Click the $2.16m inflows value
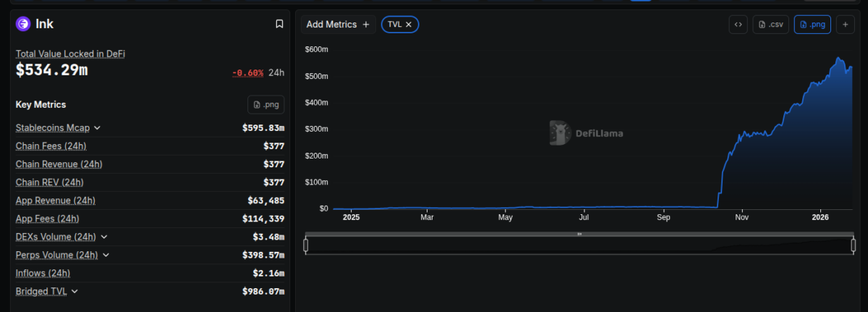Screen dimensions: 868x312 [x=268, y=273]
